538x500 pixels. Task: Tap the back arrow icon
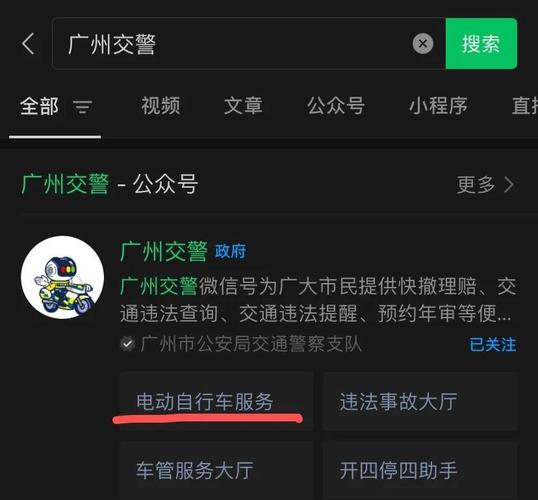28,44
